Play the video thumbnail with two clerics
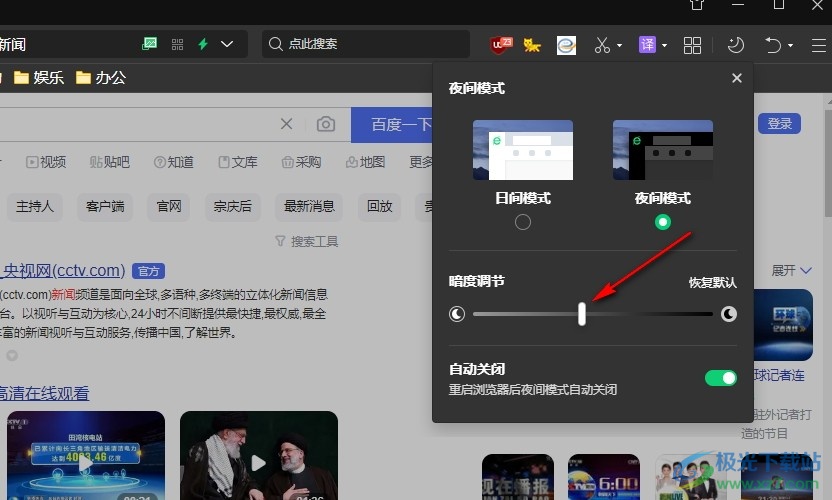 click(259, 455)
